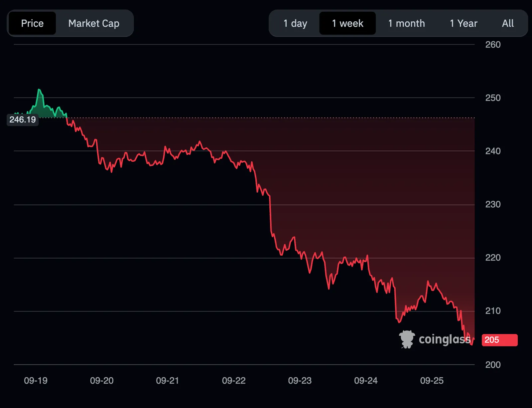532x408 pixels.
Task: Click the red 205 current price tag
Action: [x=499, y=340]
